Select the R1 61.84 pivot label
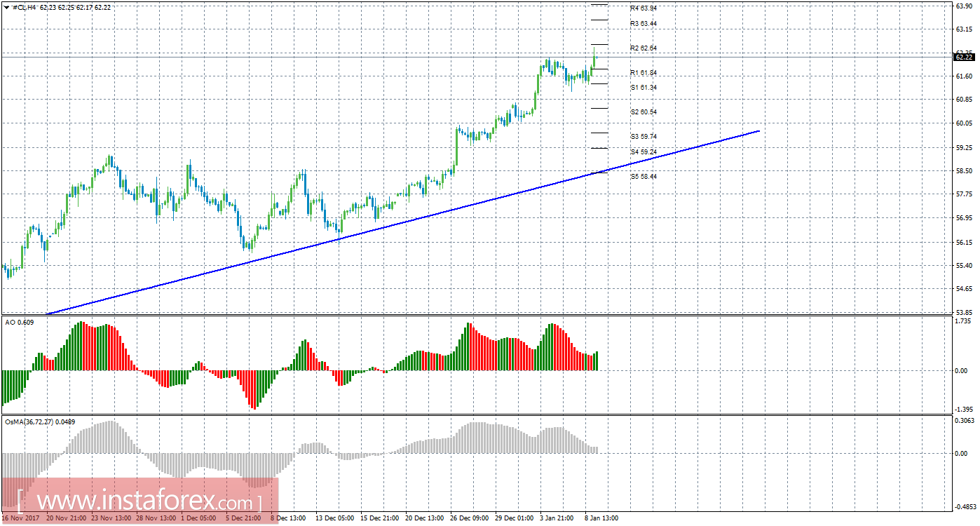The image size is (980, 526). click(x=643, y=73)
